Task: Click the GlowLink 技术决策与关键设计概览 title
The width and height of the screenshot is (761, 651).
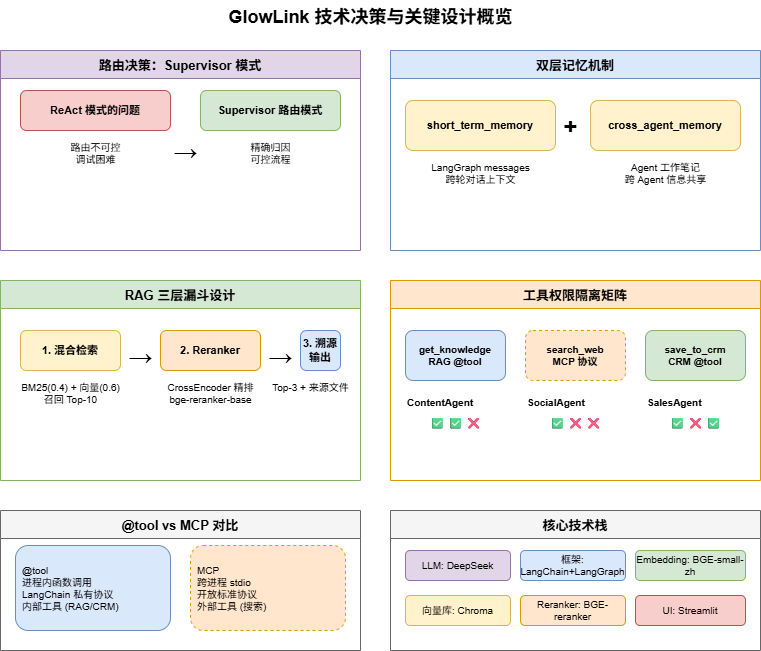Action: [x=370, y=17]
